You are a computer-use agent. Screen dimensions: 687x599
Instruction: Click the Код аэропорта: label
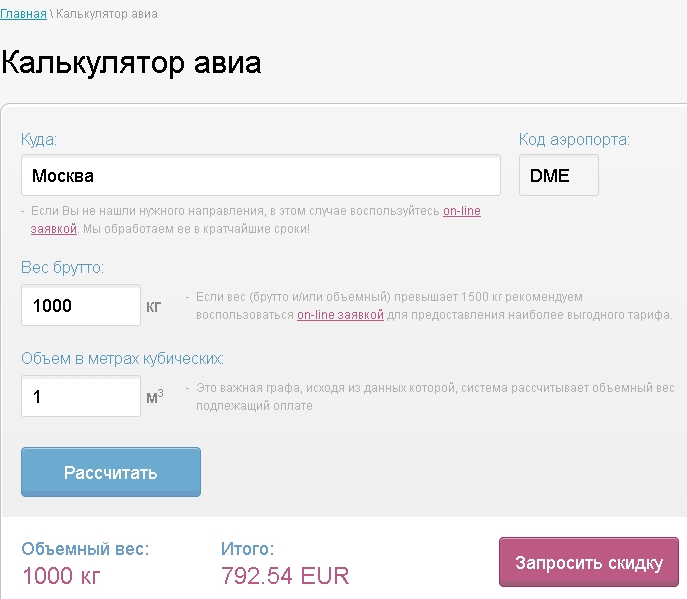(x=574, y=140)
